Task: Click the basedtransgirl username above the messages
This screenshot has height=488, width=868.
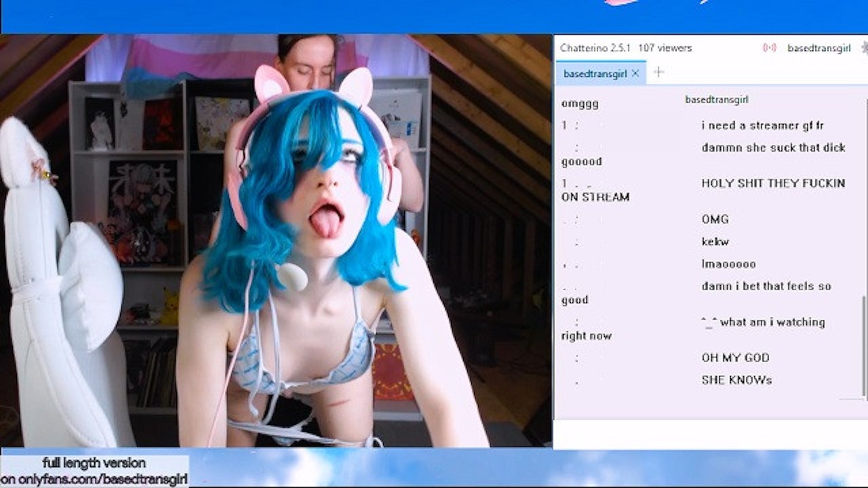Action: pyautogui.click(x=716, y=100)
